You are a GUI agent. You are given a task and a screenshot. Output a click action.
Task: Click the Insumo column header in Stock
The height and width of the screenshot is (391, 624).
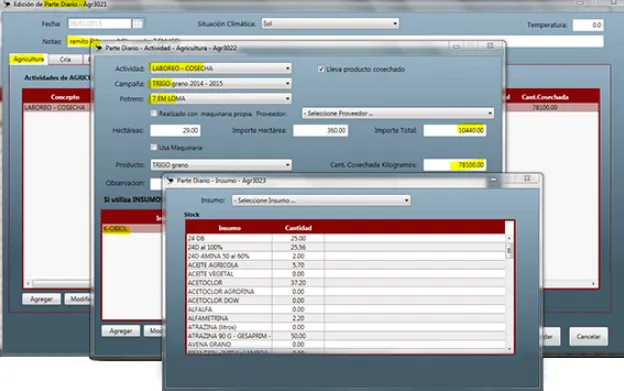pos(230,228)
